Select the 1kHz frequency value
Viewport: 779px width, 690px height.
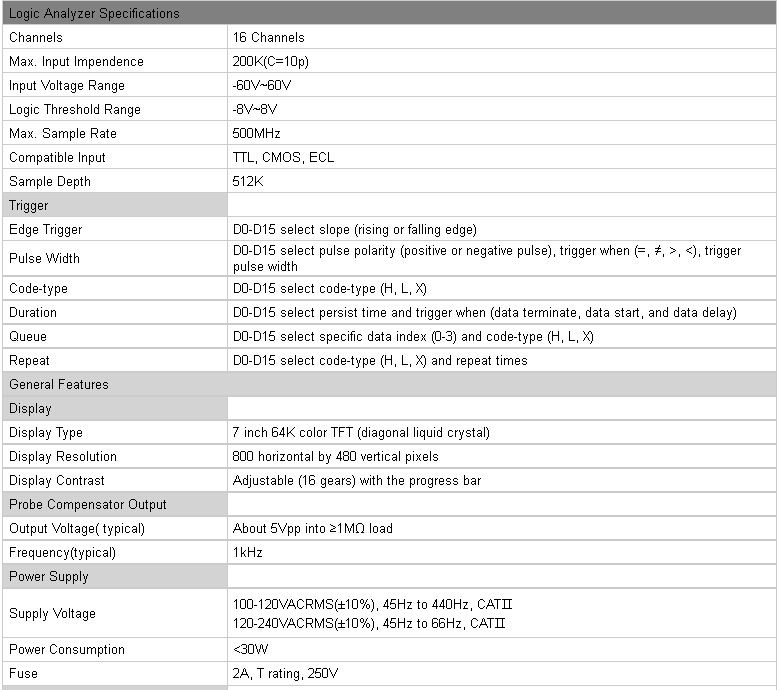point(247,552)
